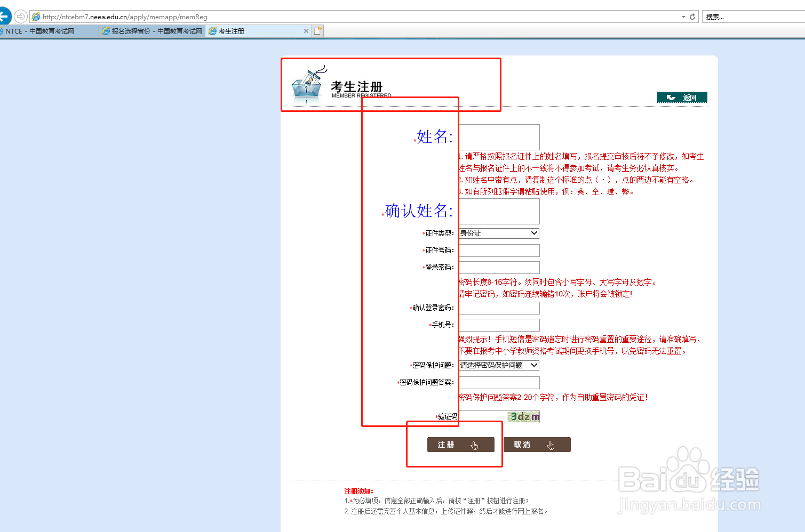
Task: Click the browser back arrow button
Action: click(4, 17)
